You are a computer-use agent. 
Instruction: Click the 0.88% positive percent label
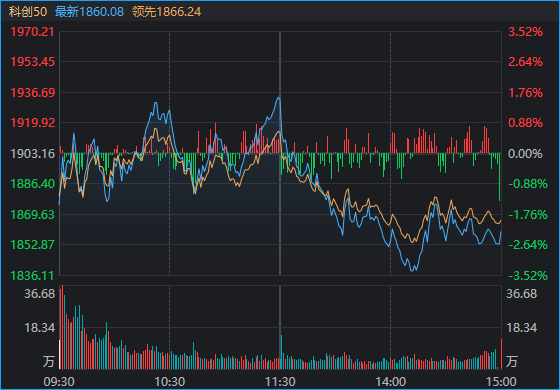point(525,123)
